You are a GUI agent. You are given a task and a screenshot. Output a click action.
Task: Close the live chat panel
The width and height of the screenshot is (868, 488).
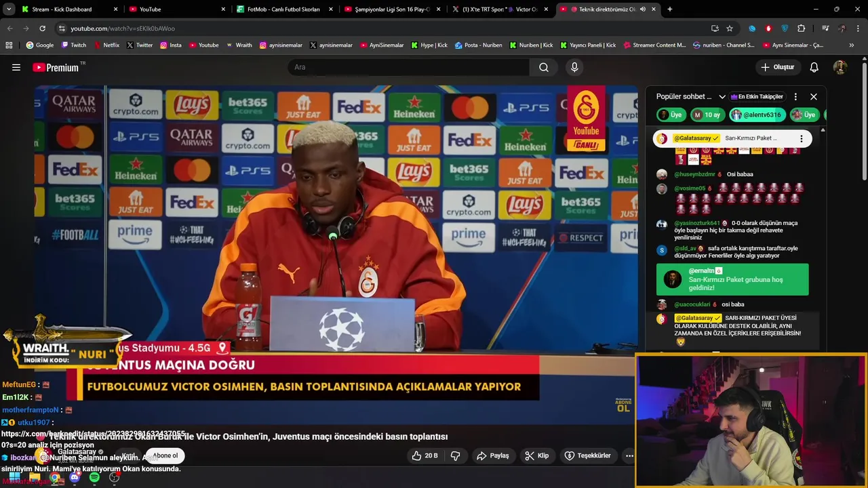814,96
